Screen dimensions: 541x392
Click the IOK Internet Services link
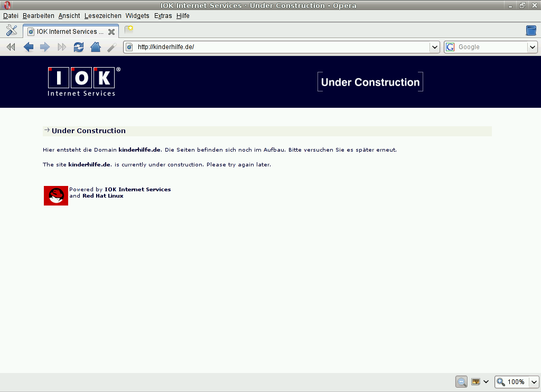coord(137,189)
